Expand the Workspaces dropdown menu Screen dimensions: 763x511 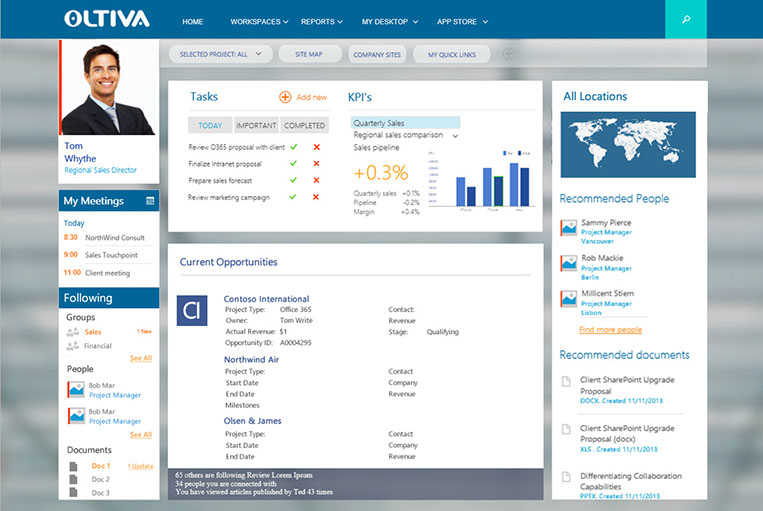pos(259,21)
